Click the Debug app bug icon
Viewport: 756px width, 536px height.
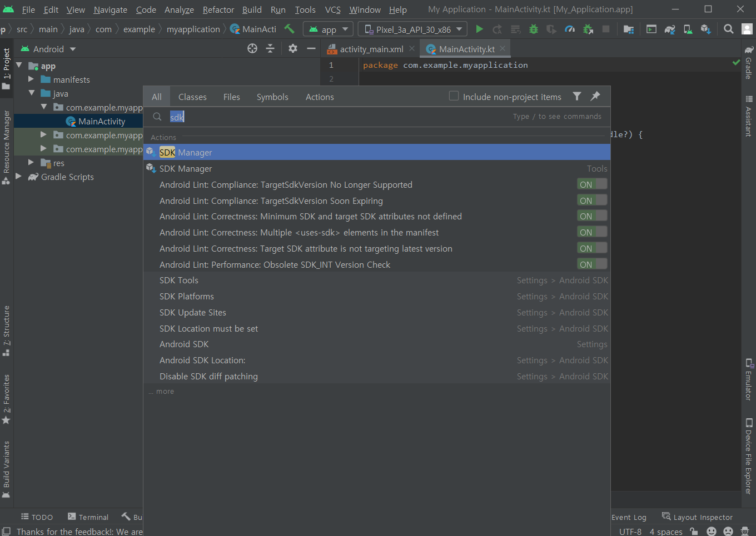click(x=534, y=29)
